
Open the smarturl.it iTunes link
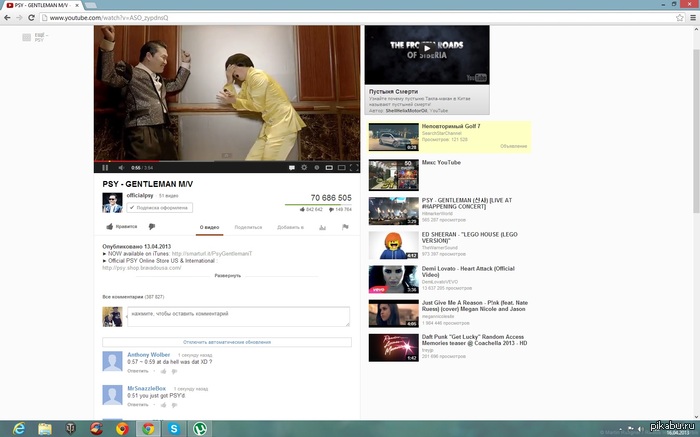click(x=212, y=254)
